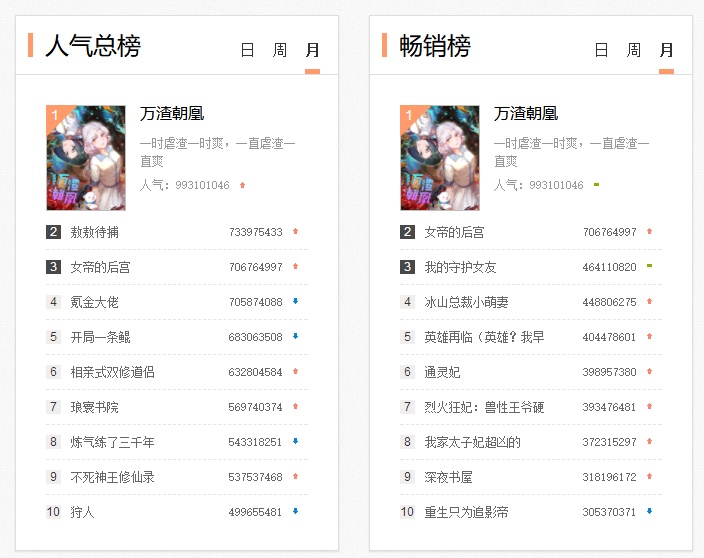Click the down arrow next to 重生只为追影帝
The height and width of the screenshot is (558, 704).
tap(650, 512)
